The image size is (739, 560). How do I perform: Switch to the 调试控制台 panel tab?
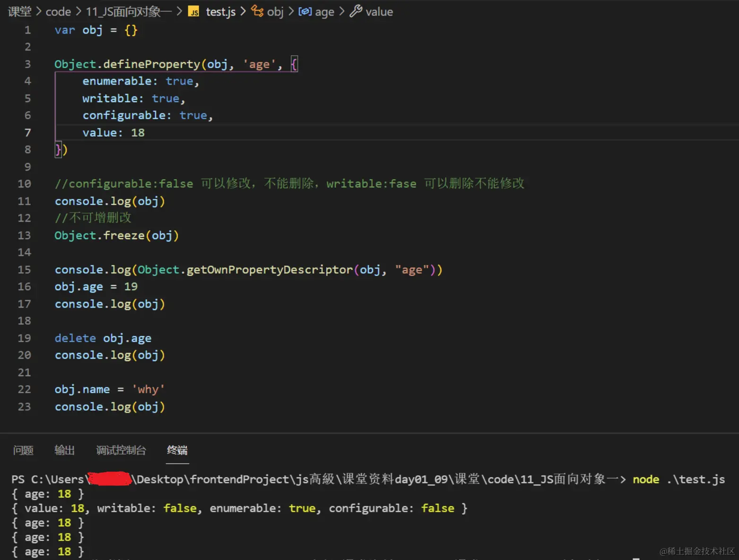pyautogui.click(x=121, y=450)
